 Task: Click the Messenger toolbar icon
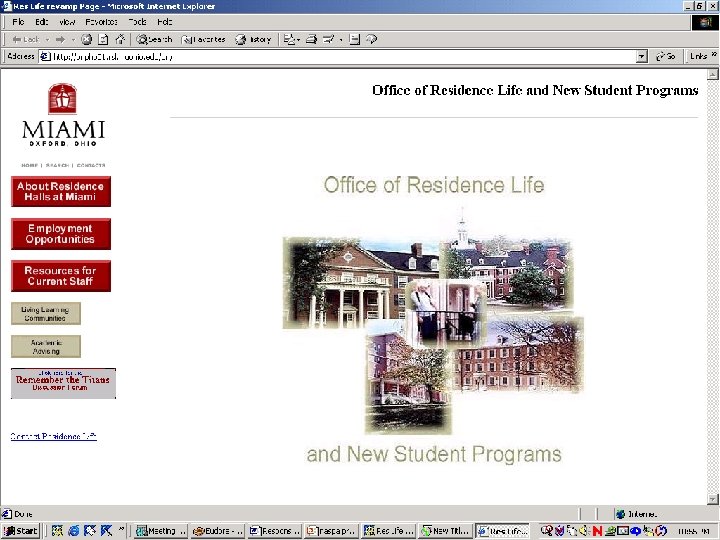tap(371, 39)
